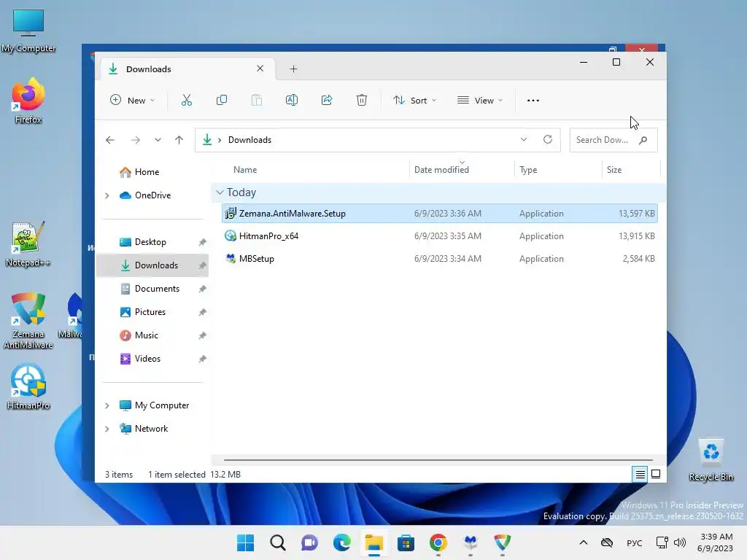
Task: Open the View dropdown menu
Action: 480,101
